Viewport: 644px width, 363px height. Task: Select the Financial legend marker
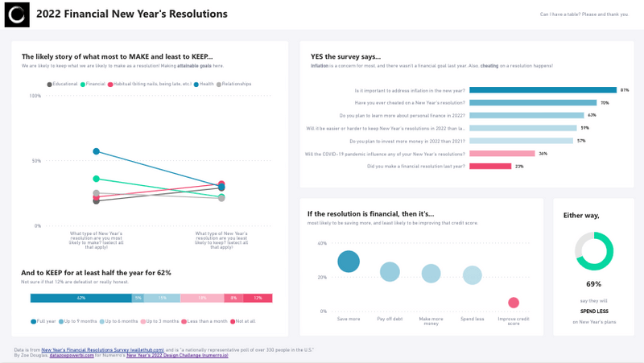83,85
